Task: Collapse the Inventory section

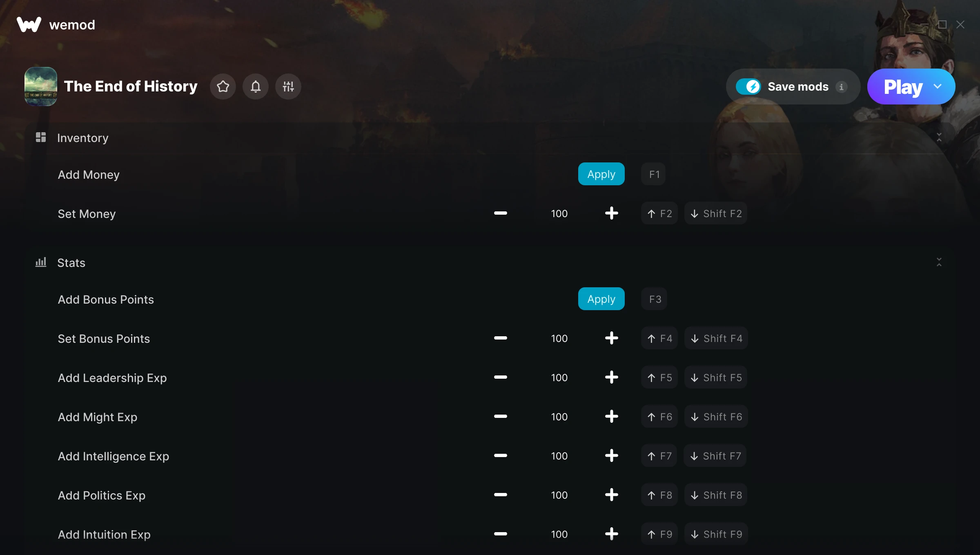Action: (x=939, y=137)
